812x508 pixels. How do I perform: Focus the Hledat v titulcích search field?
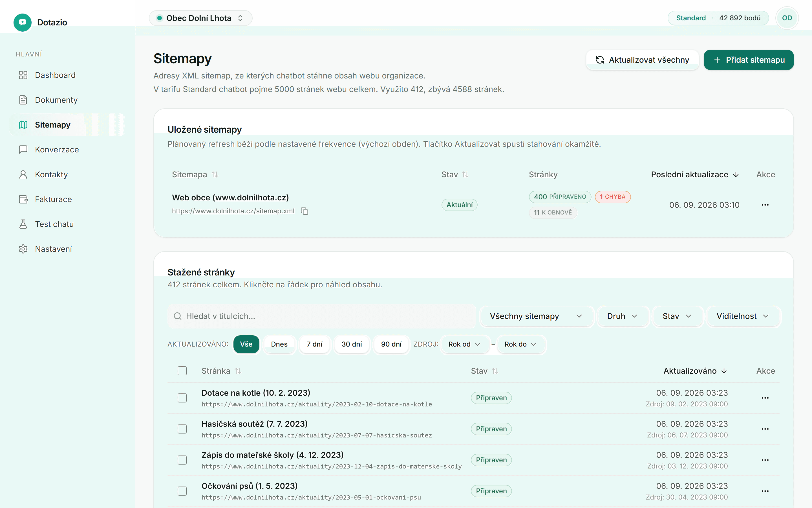pos(321,316)
